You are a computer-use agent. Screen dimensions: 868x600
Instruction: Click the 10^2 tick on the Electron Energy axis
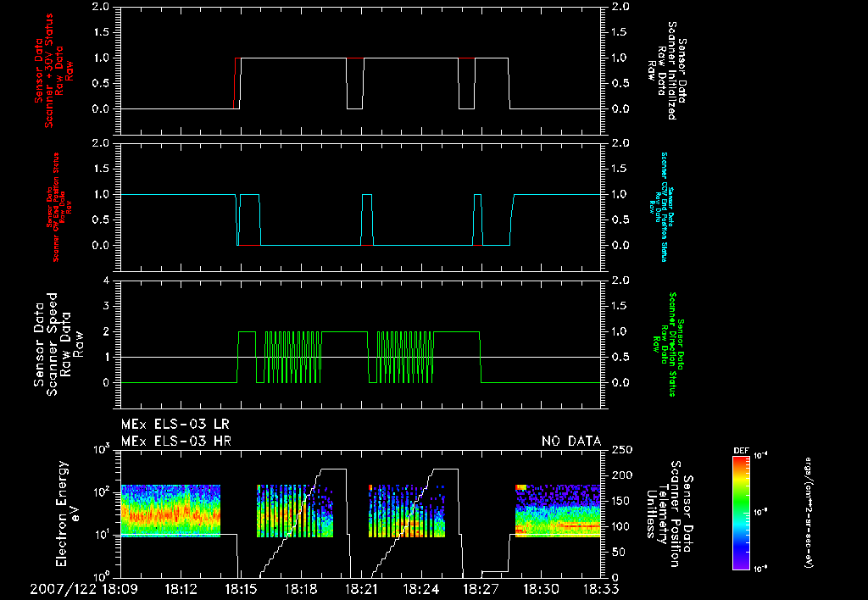[102, 492]
